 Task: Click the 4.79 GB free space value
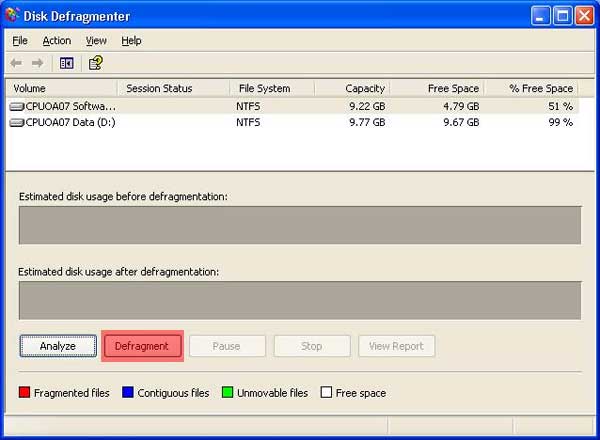click(x=461, y=106)
